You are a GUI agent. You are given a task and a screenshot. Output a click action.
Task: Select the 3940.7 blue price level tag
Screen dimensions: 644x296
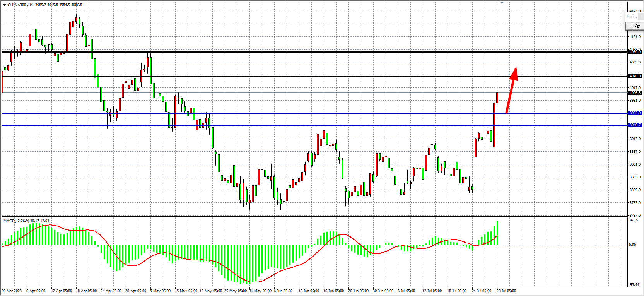(x=635, y=125)
